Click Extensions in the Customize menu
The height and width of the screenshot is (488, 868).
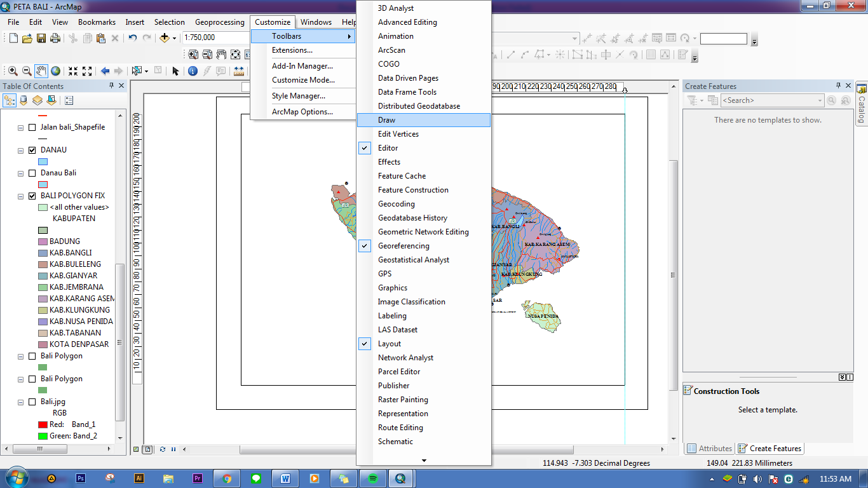(291, 50)
